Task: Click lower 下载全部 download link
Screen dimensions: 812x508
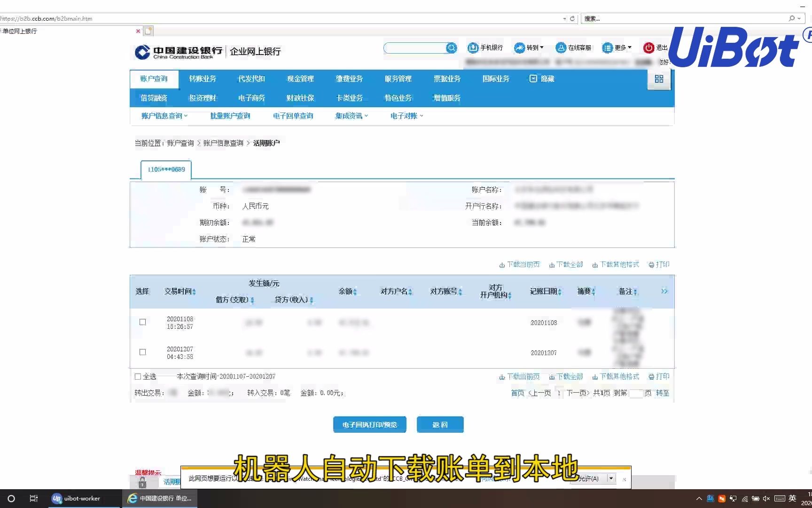Action: pos(566,377)
